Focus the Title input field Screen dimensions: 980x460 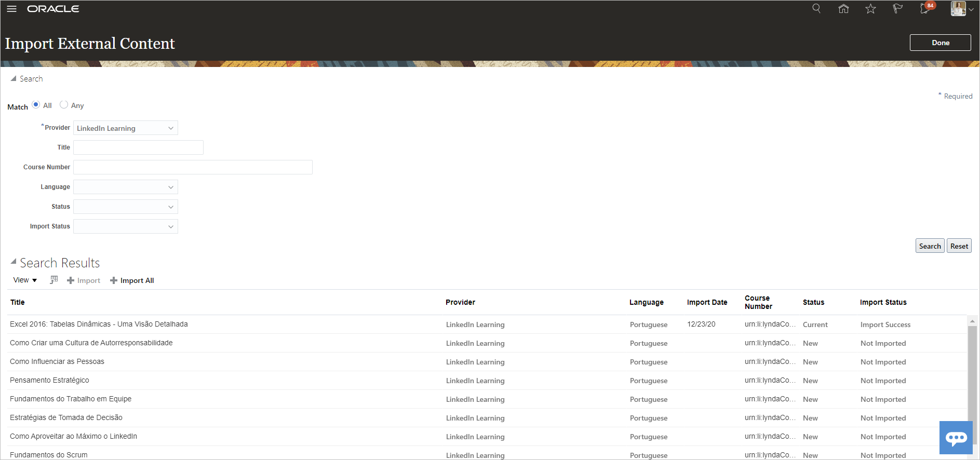(138, 147)
